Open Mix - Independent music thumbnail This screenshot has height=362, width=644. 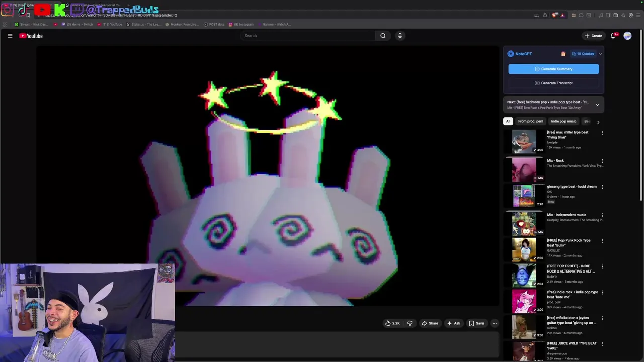pos(524,224)
